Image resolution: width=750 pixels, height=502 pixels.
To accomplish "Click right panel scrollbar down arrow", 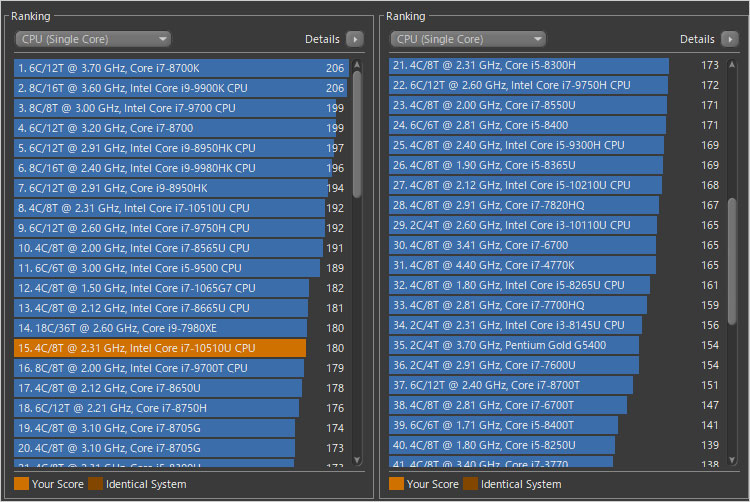I will pyautogui.click(x=732, y=460).
